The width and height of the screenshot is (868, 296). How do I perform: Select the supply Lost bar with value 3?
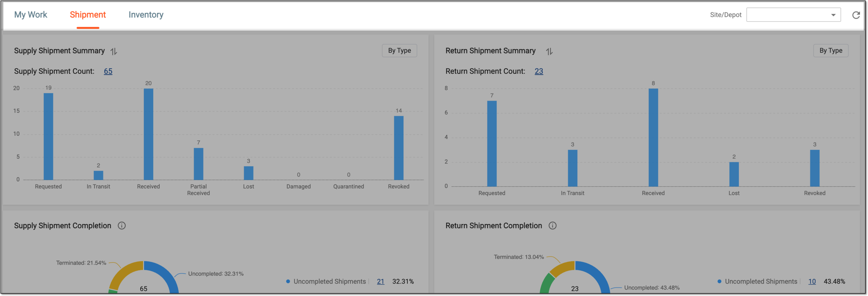coord(249,173)
